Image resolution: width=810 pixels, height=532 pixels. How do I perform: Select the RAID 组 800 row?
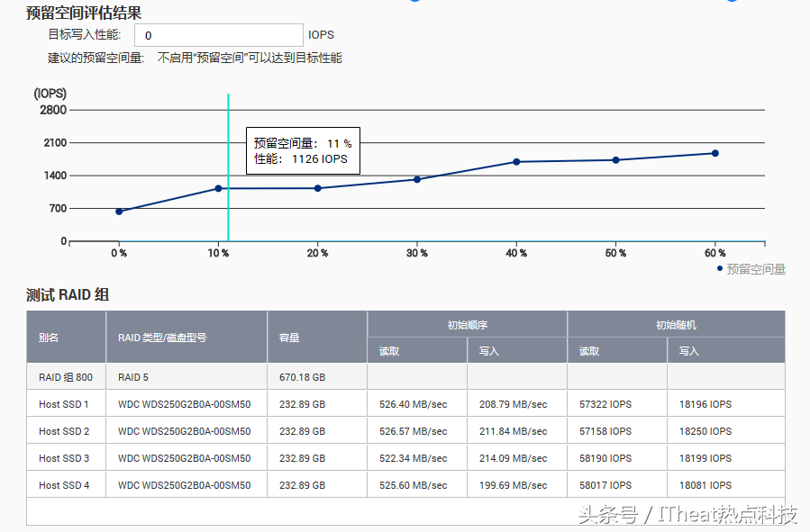[x=405, y=377]
